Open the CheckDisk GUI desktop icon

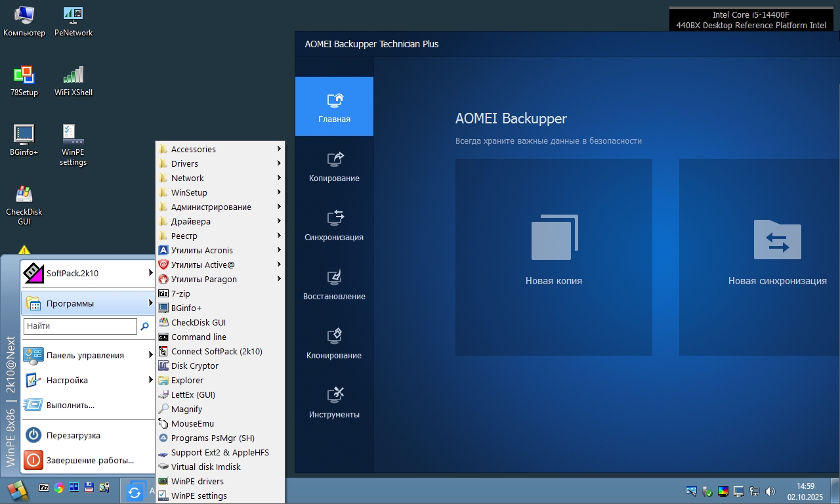[24, 203]
